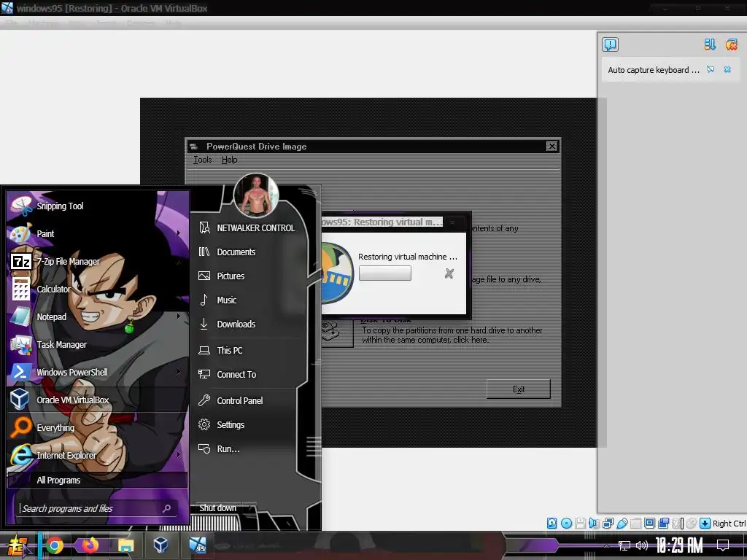Click floppy drive status icon

coord(580,524)
